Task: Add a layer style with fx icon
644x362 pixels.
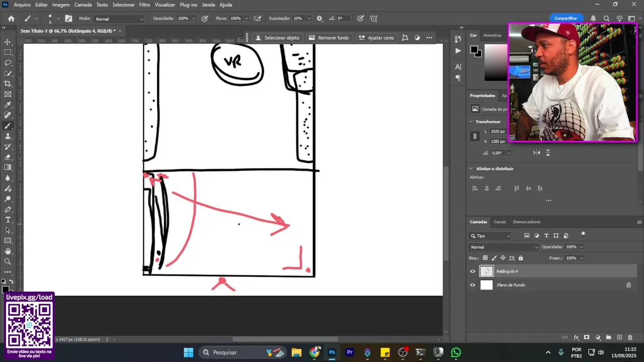Action: point(577,337)
